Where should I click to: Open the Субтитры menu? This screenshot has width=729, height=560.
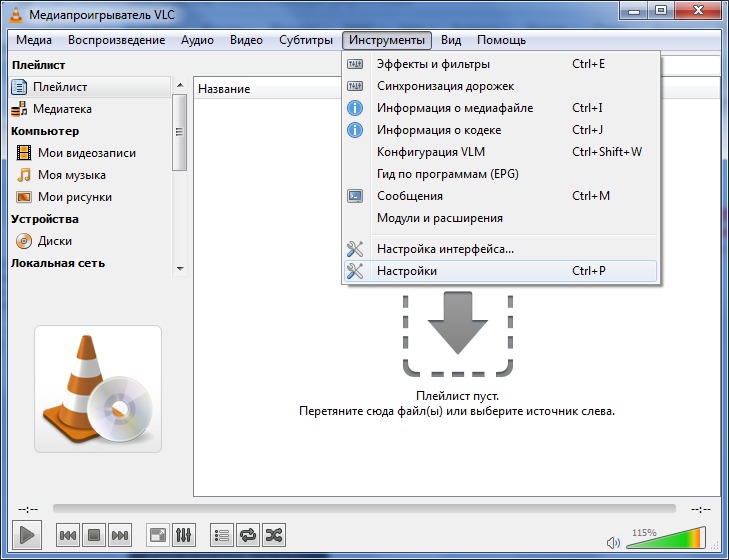[x=306, y=40]
